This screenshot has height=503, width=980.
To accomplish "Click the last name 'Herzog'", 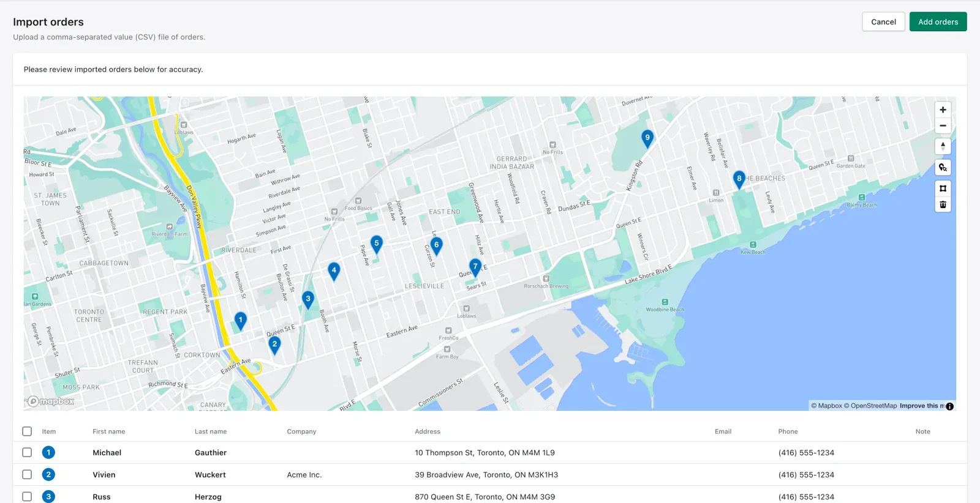I will [208, 497].
